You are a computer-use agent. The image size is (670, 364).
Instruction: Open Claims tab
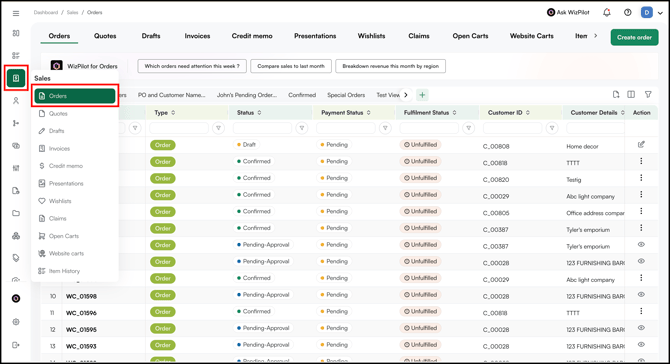(x=419, y=36)
